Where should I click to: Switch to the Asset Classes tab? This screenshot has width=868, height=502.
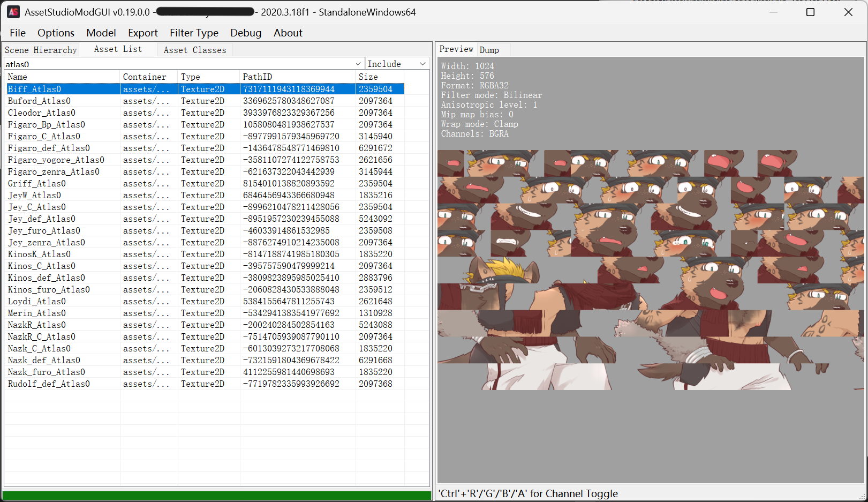pyautogui.click(x=195, y=50)
